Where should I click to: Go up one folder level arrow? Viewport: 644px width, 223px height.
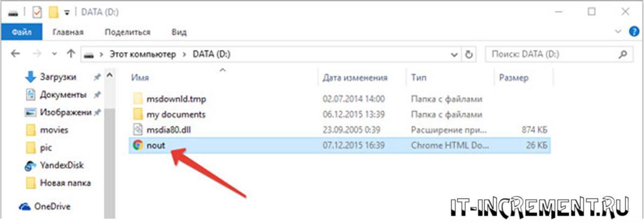(70, 55)
